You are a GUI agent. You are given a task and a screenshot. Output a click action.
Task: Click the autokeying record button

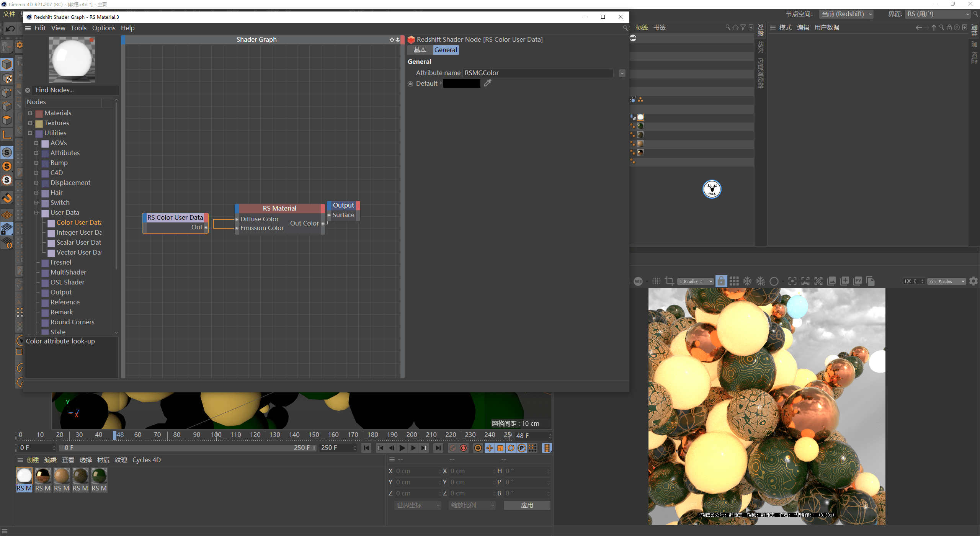point(464,448)
